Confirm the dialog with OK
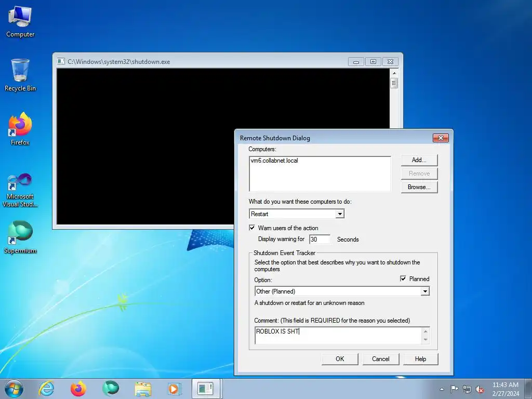Image resolution: width=532 pixels, height=399 pixels. 340,359
